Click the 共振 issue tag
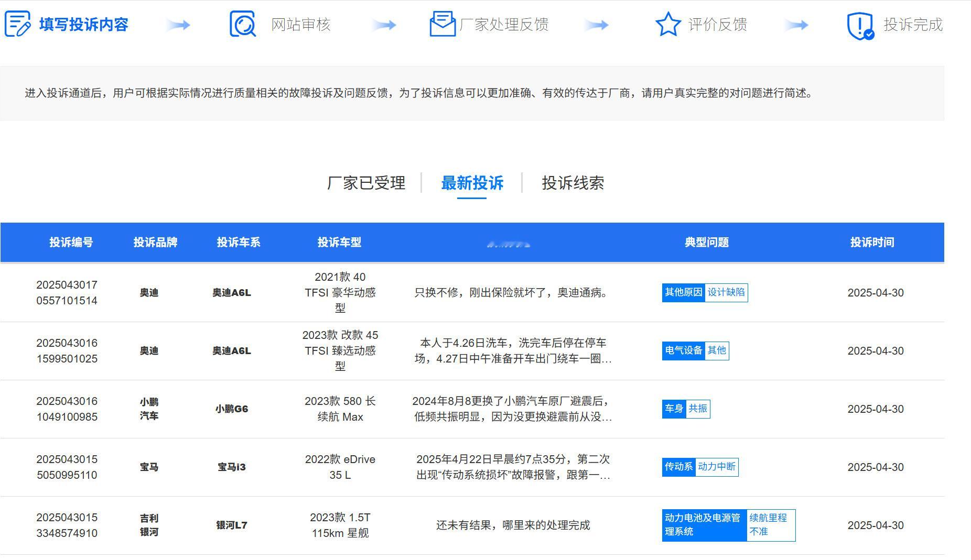The image size is (971, 560). 698,409
